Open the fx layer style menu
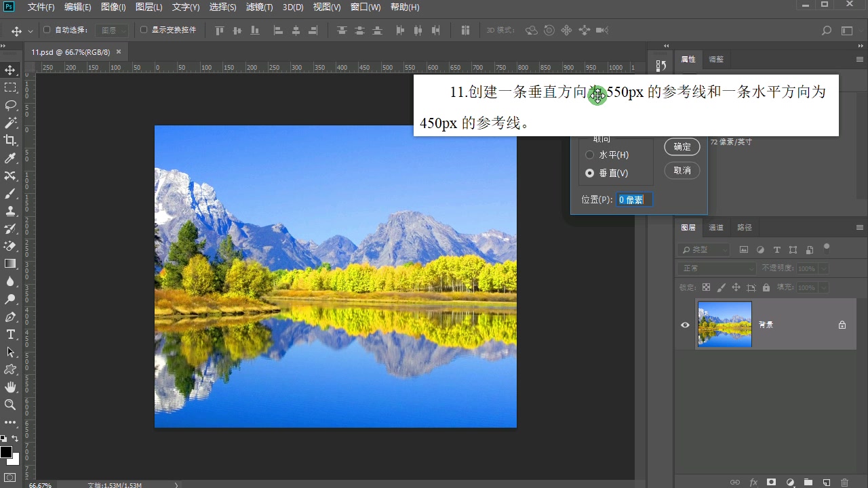868x488 pixels. click(x=753, y=483)
